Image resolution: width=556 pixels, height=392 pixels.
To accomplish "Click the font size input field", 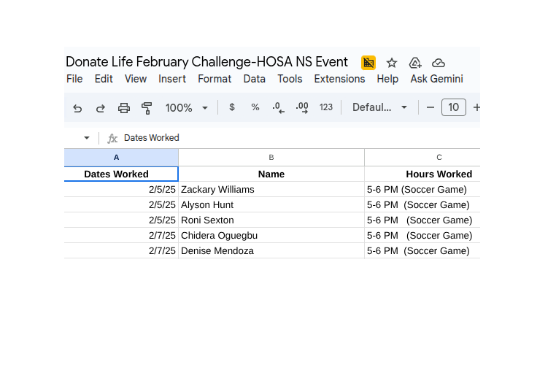I will pyautogui.click(x=454, y=107).
